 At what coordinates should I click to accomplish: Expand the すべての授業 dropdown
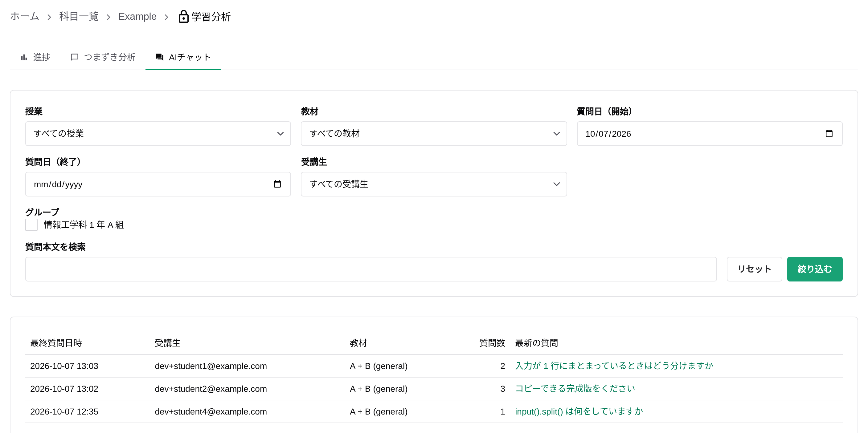point(158,134)
